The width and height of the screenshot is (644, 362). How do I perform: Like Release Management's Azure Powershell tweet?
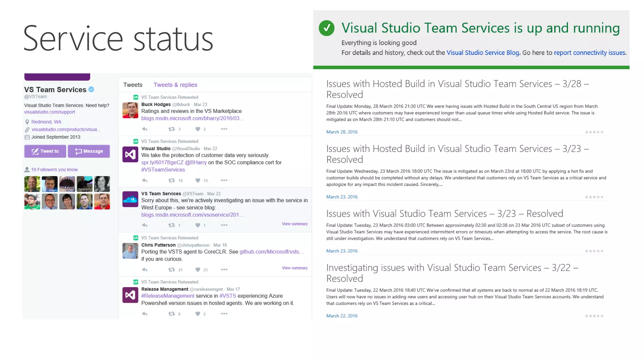click(x=198, y=314)
